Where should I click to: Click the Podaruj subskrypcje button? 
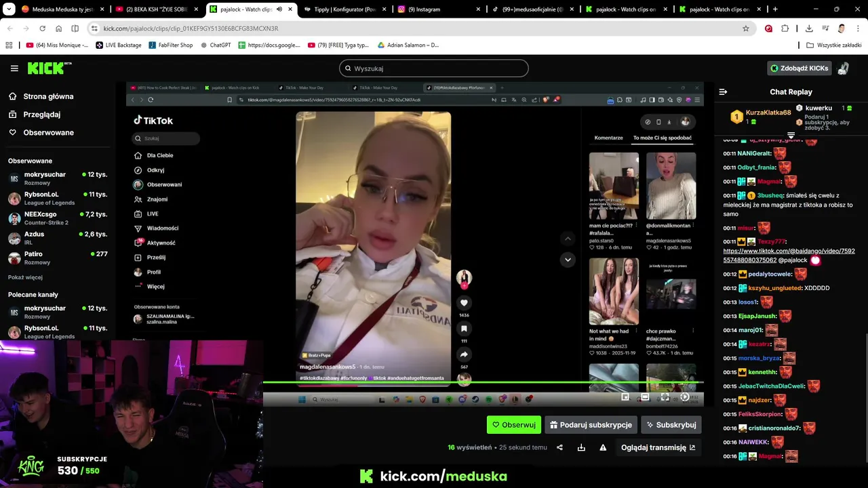pyautogui.click(x=591, y=425)
